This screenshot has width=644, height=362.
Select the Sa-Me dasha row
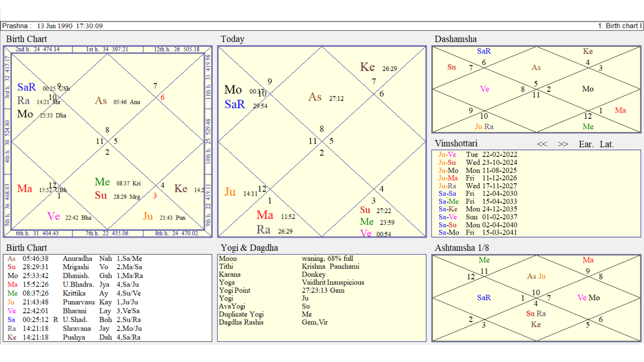click(x=478, y=201)
